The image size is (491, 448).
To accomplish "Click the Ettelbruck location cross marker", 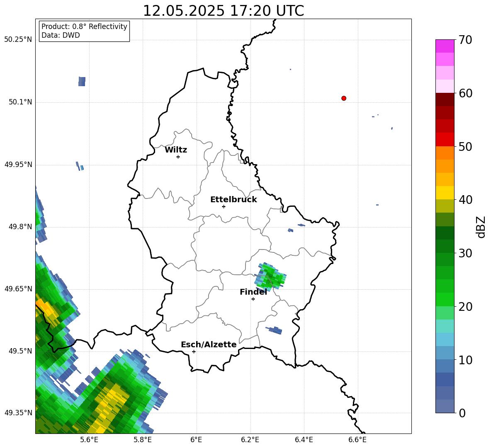I will pyautogui.click(x=224, y=206).
